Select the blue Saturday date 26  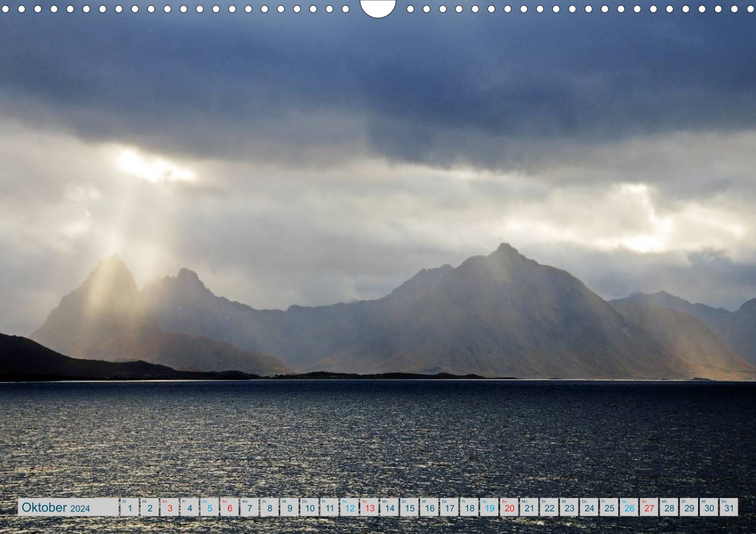click(629, 508)
